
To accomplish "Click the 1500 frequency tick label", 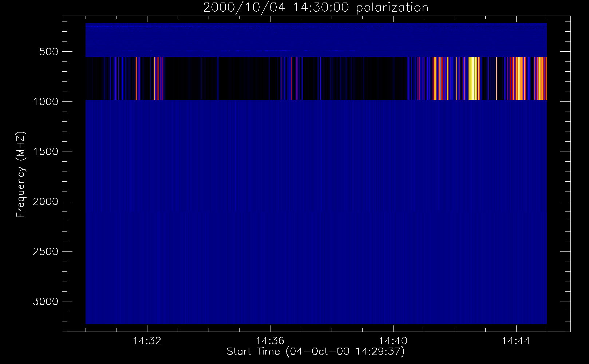I will (46, 151).
